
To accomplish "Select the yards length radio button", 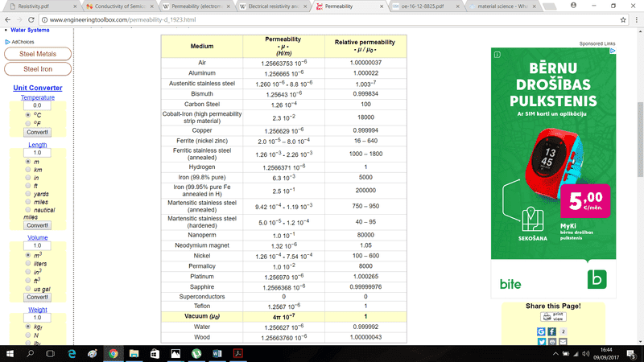I will coord(28,194).
